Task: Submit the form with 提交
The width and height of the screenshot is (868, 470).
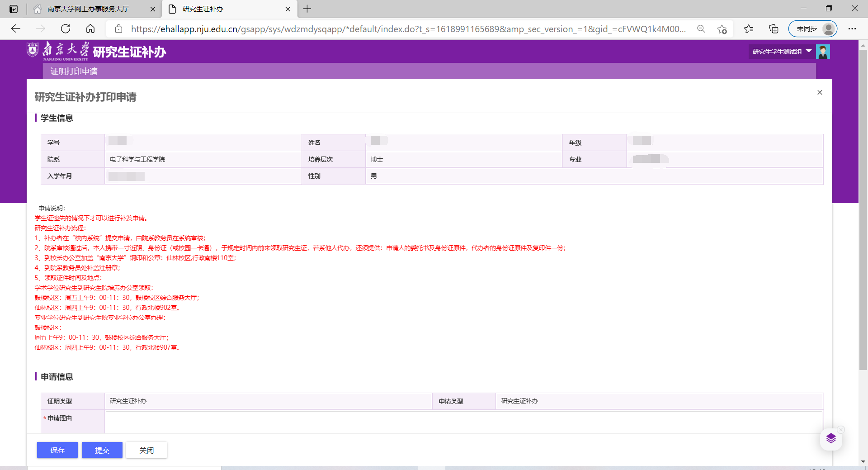Action: 102,450
